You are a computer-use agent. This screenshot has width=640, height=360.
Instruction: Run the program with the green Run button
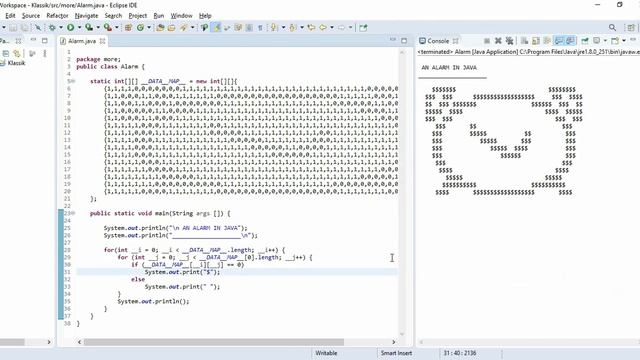coord(71,27)
